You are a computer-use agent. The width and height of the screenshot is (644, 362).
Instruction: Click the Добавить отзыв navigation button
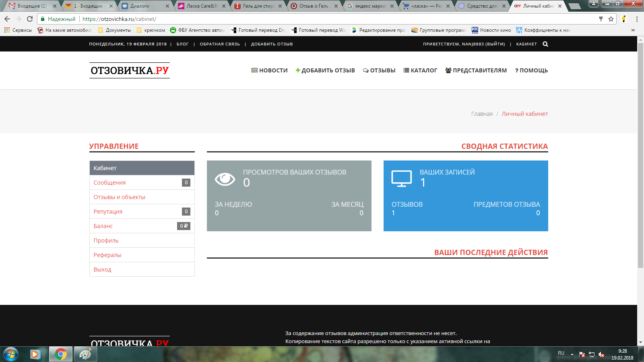(325, 70)
